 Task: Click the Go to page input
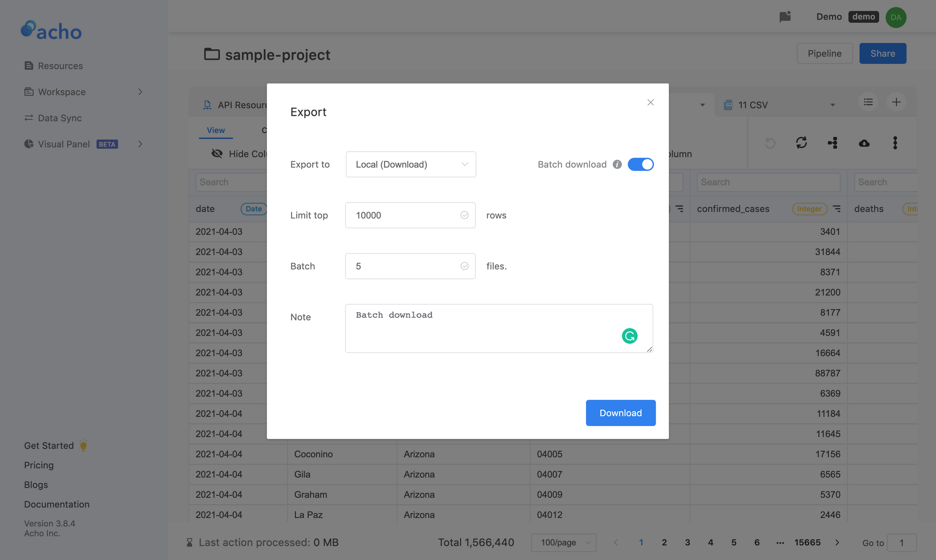902,543
